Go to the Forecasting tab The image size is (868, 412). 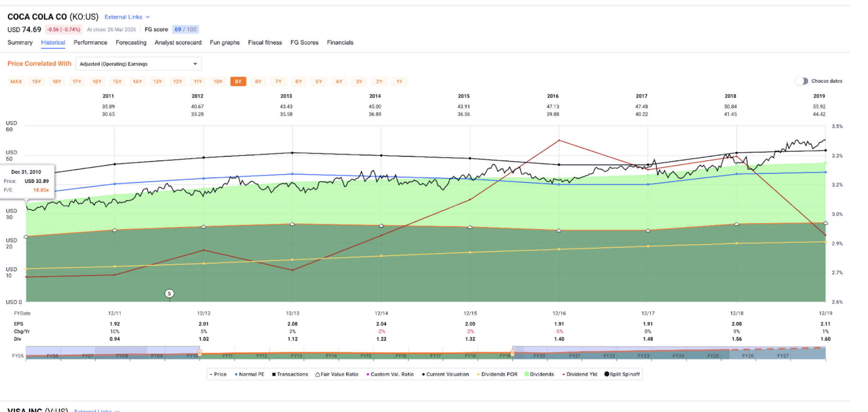coord(131,43)
